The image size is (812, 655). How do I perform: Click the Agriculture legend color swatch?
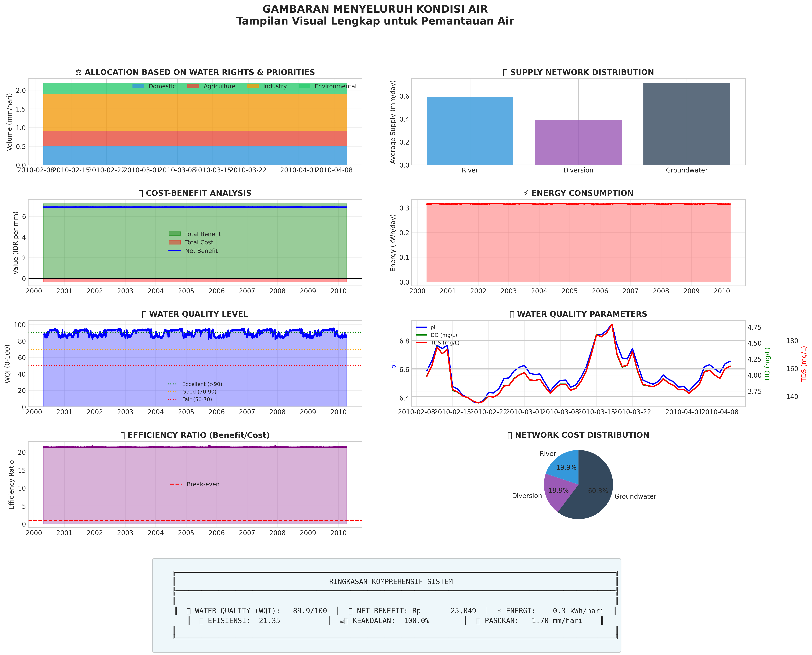193,86
